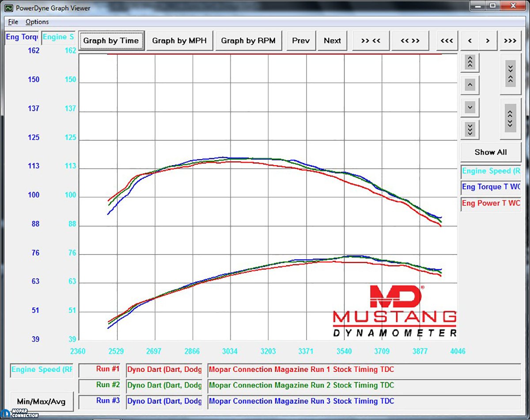Click the Show All button
530x420 pixels.
491,152
